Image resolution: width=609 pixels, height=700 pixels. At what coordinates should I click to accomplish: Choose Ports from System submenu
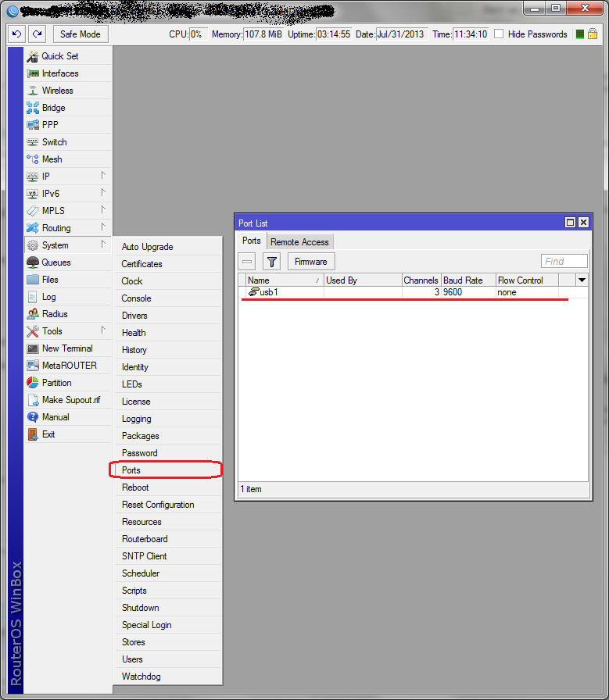click(168, 470)
